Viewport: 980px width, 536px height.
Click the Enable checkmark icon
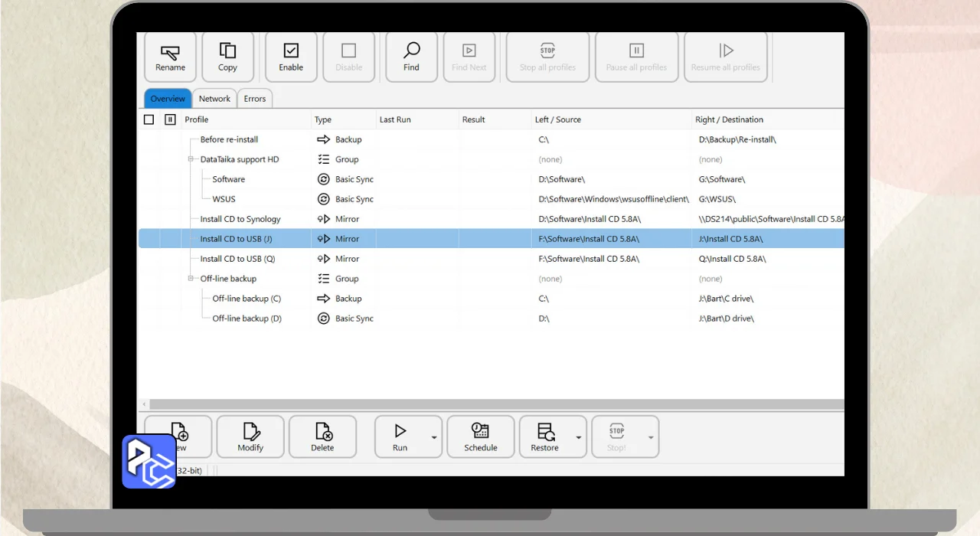click(x=291, y=51)
